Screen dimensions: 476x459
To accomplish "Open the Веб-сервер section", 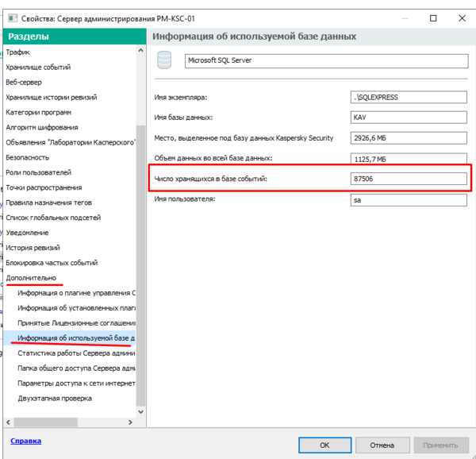I will (x=24, y=83).
